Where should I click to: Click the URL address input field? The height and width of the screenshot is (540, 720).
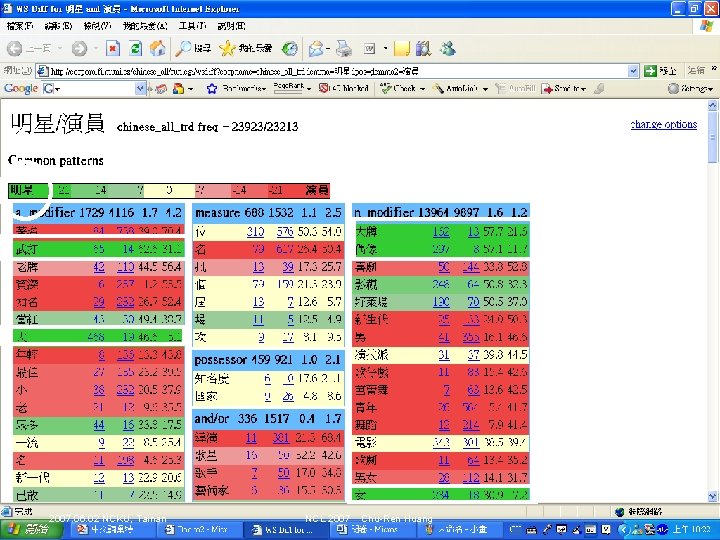[x=338, y=71]
